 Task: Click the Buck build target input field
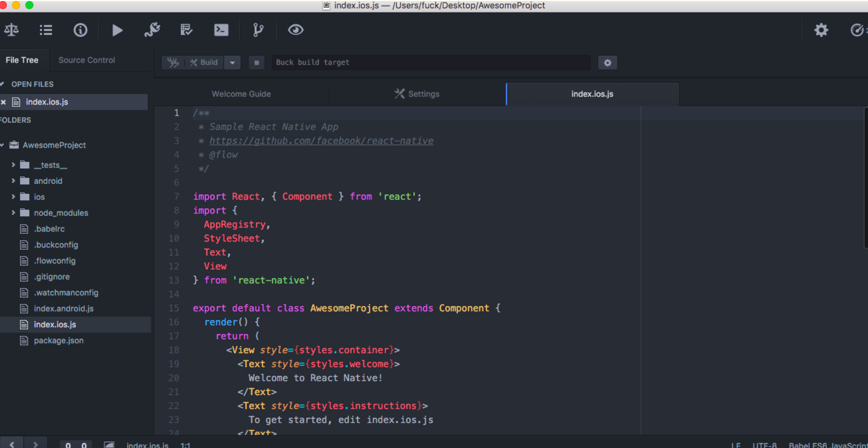tap(431, 63)
